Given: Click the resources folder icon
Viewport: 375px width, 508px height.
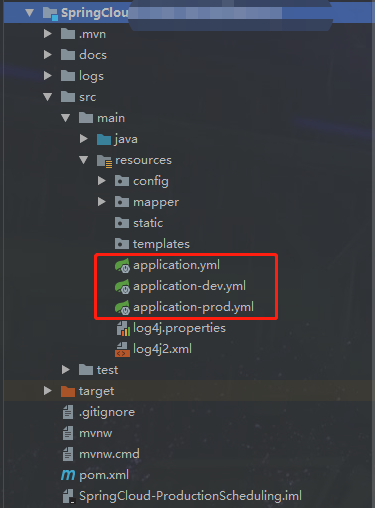Looking at the screenshot, I should (104, 161).
